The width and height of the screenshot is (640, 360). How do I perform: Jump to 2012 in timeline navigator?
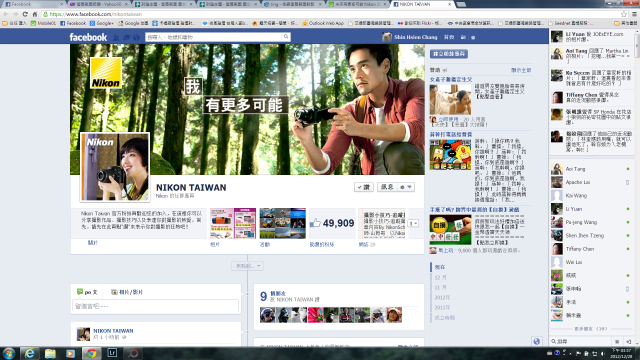point(442,298)
